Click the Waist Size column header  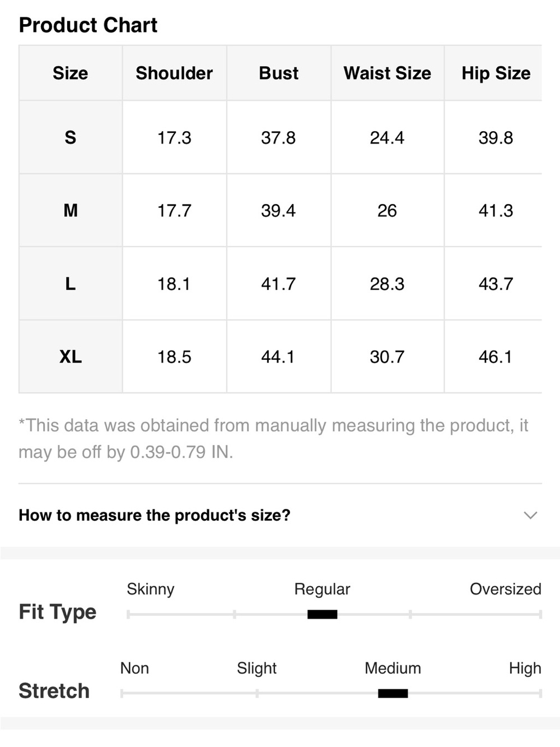click(x=387, y=73)
